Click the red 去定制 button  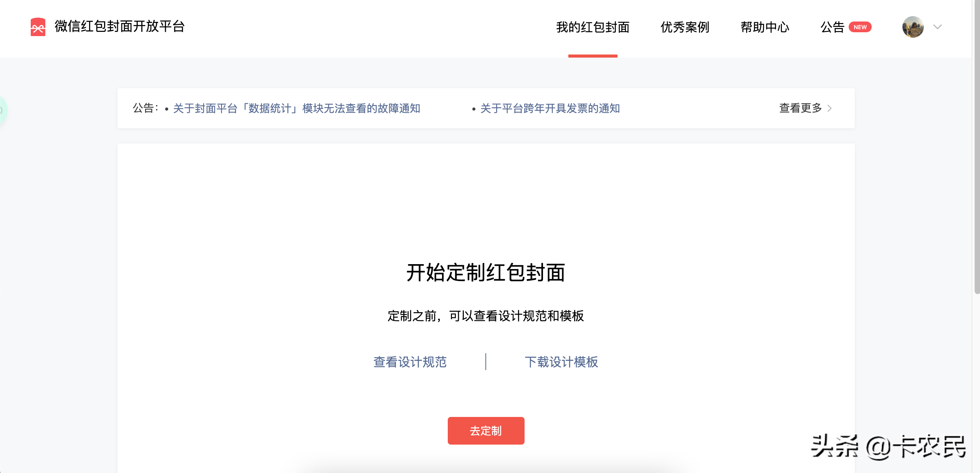[x=486, y=431]
